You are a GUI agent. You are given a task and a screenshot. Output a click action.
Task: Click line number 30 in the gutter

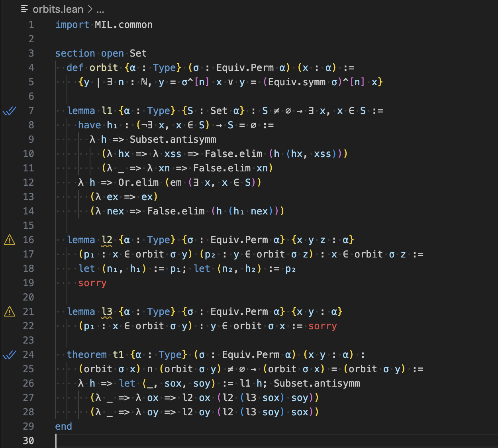click(28, 441)
